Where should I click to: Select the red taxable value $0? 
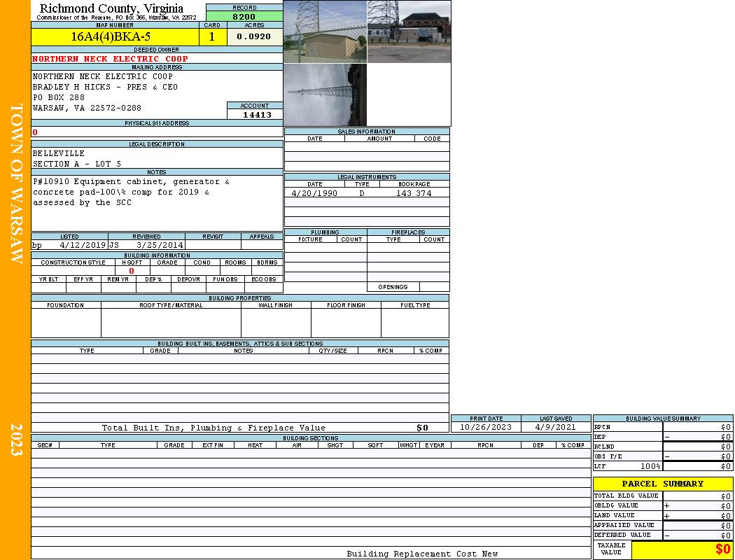point(722,549)
